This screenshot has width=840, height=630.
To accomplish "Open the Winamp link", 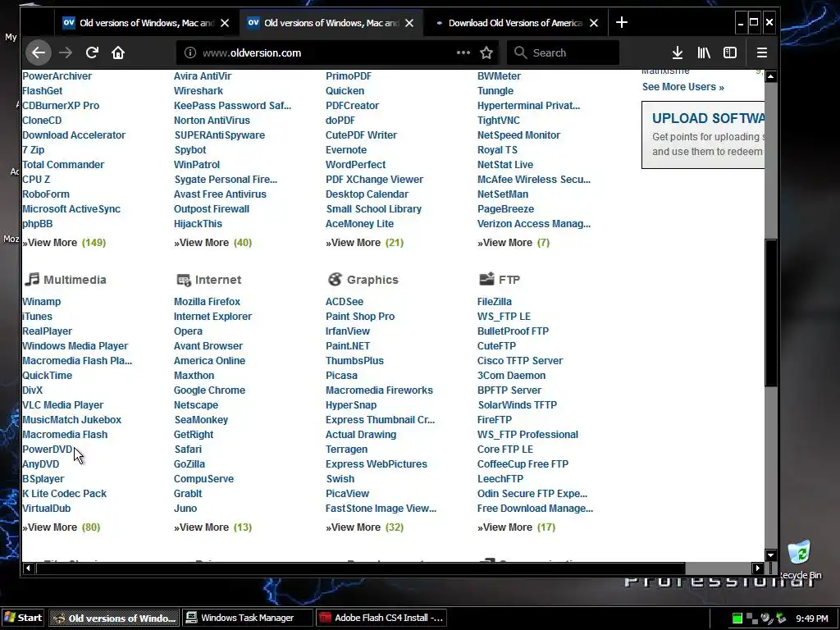I will pos(41,302).
